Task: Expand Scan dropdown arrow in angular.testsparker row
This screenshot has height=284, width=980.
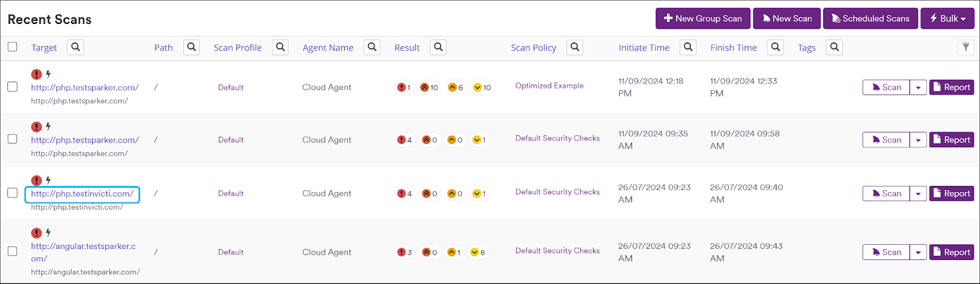Action: [x=918, y=252]
